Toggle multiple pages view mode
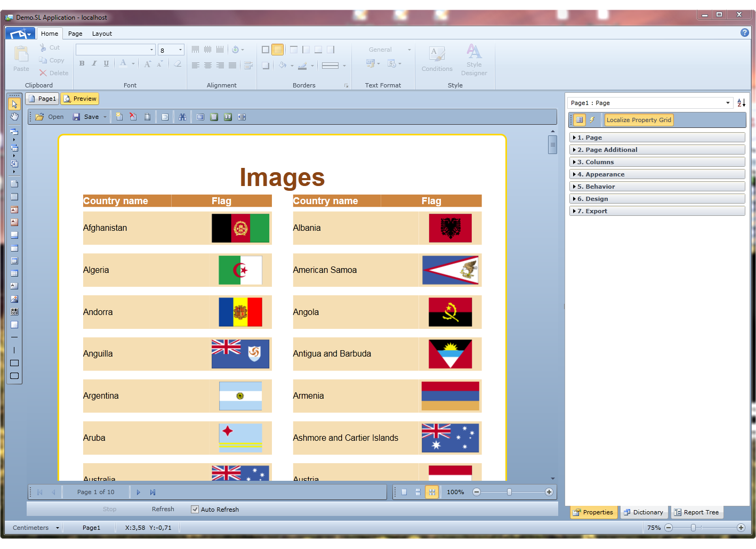Viewport: 756px width, 549px height. tap(432, 492)
